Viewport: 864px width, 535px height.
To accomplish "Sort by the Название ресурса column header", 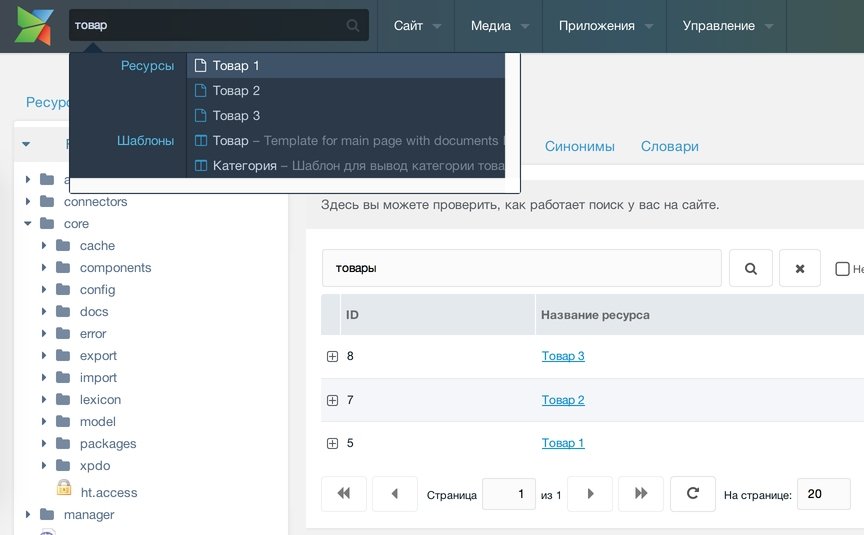I will pos(700,315).
